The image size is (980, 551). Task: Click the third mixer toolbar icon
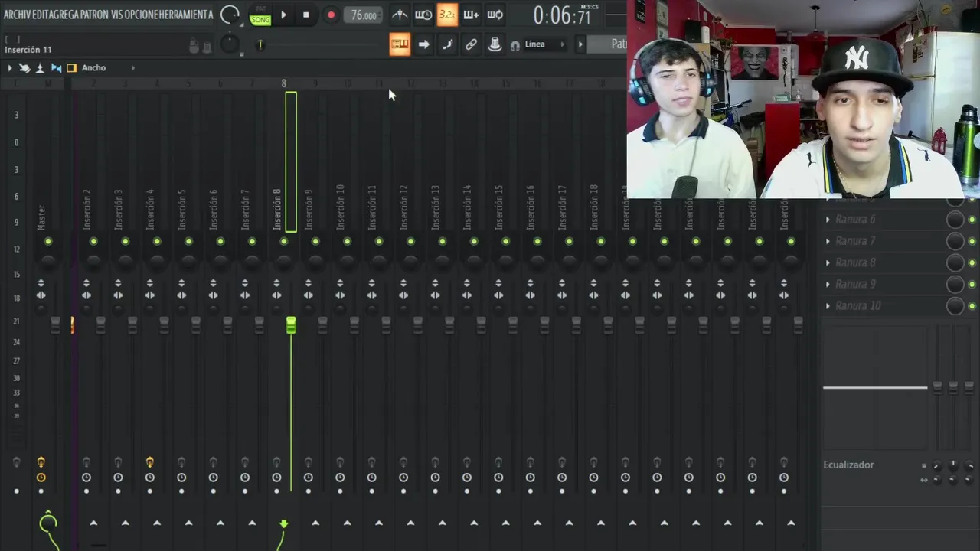(40, 68)
